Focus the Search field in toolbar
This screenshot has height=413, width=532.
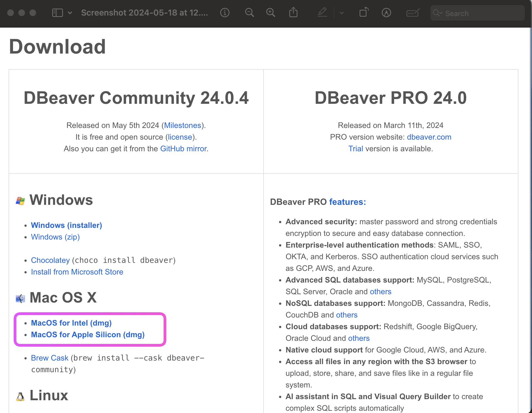pos(478,13)
